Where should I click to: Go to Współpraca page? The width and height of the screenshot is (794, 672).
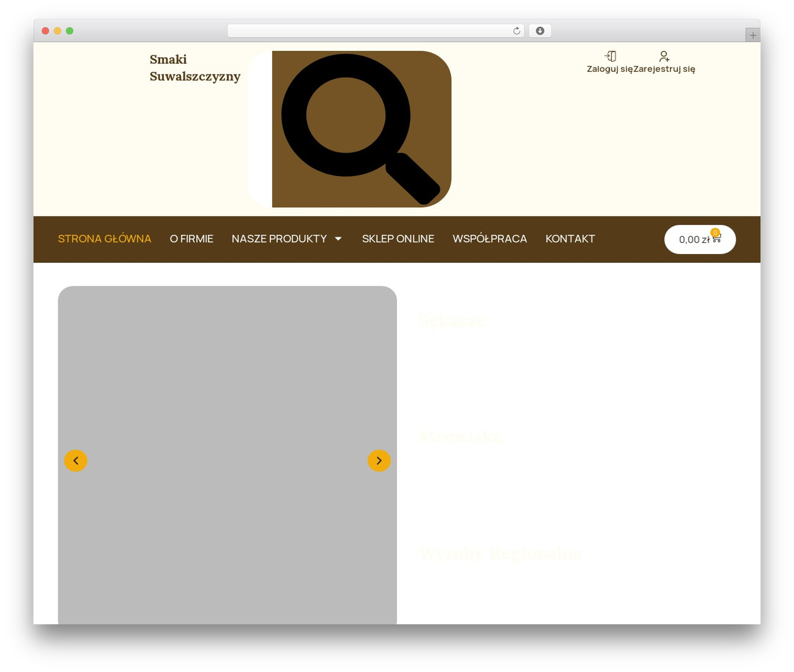click(490, 239)
